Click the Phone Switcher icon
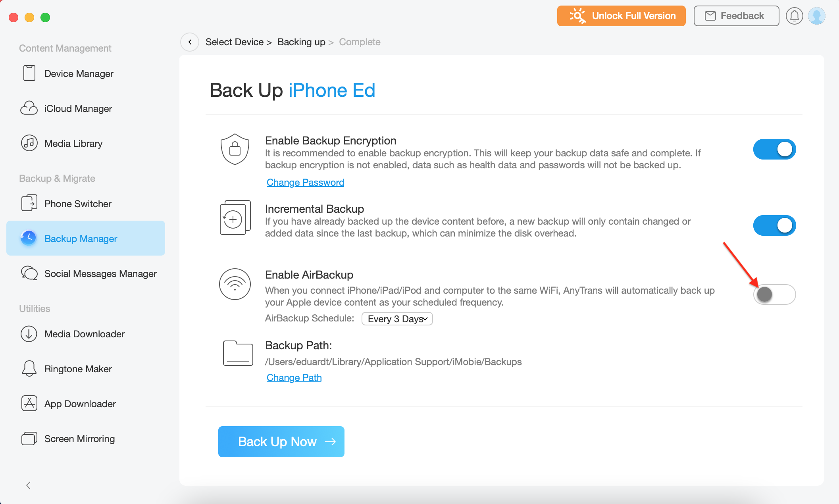Screen dimensions: 839x504 click(x=29, y=203)
